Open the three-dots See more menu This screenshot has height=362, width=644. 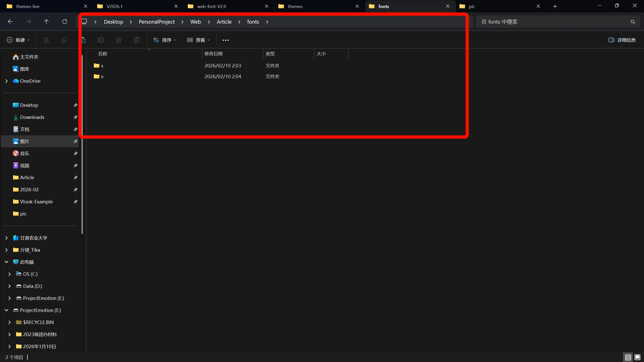pos(226,40)
